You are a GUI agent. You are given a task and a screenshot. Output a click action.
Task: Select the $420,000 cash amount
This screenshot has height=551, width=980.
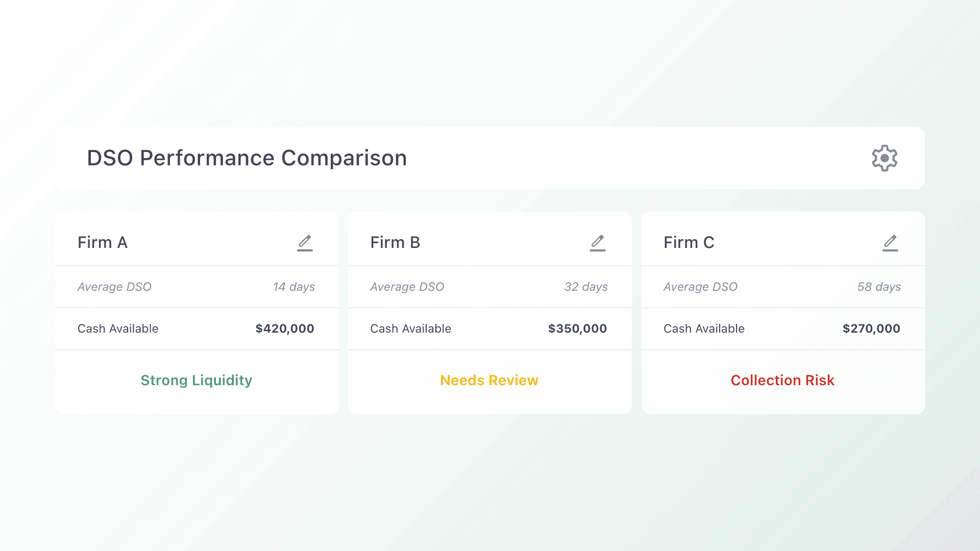tap(285, 329)
